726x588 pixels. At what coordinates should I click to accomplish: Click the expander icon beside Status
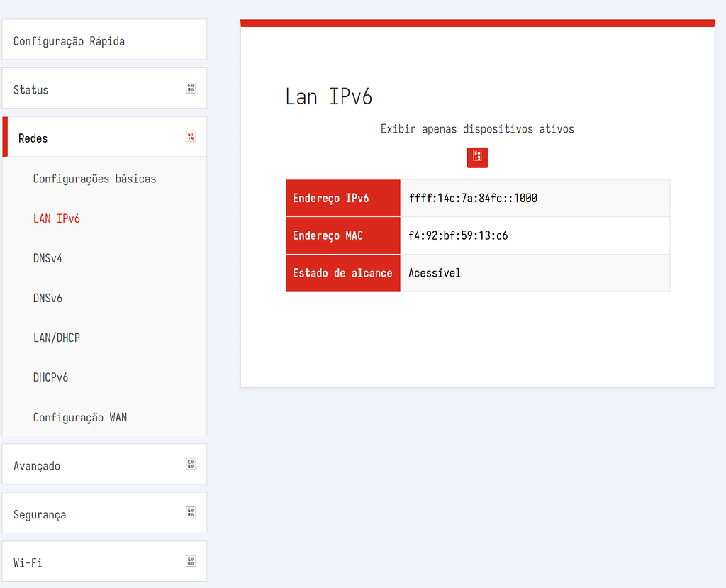190,87
